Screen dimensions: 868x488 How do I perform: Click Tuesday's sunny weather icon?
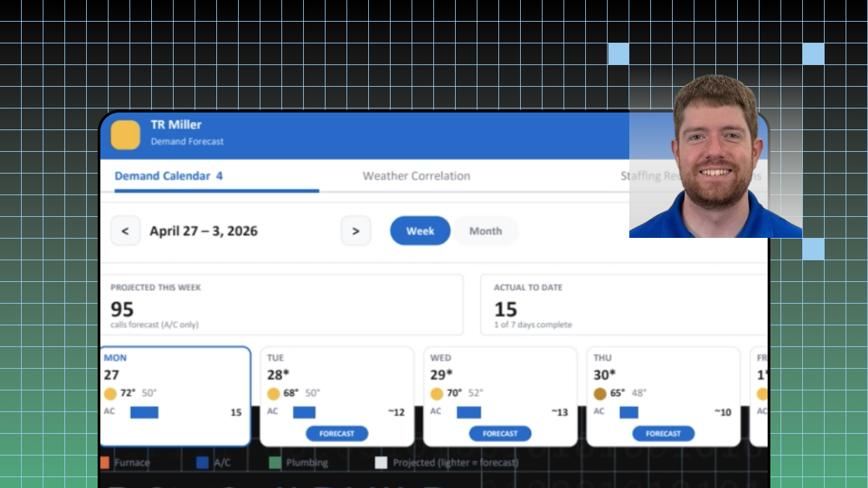click(x=273, y=394)
